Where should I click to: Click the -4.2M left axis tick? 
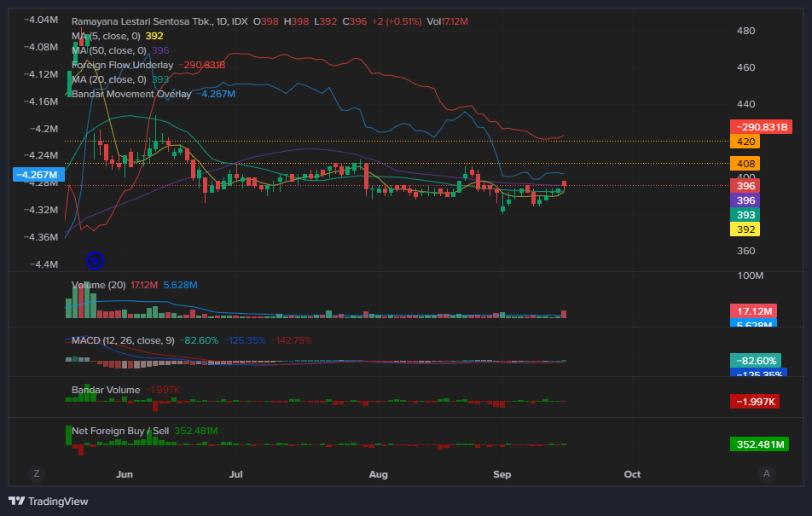tap(44, 129)
